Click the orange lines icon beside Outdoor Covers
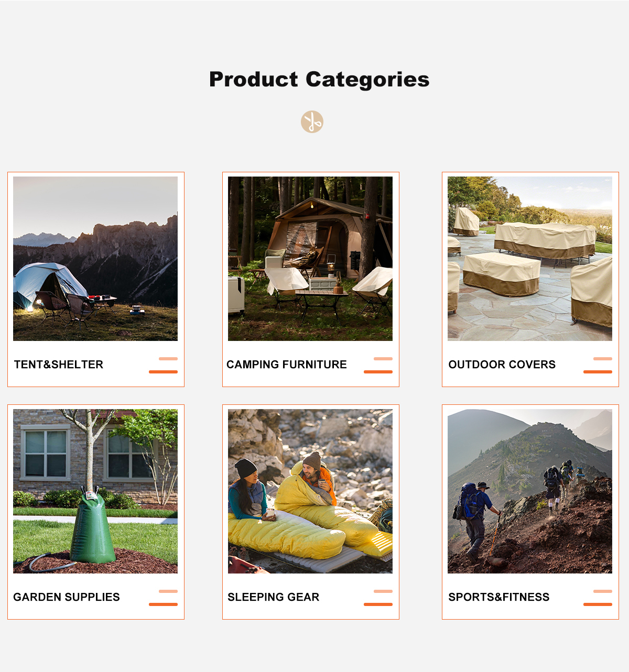Image resolution: width=629 pixels, height=672 pixels. [598, 365]
